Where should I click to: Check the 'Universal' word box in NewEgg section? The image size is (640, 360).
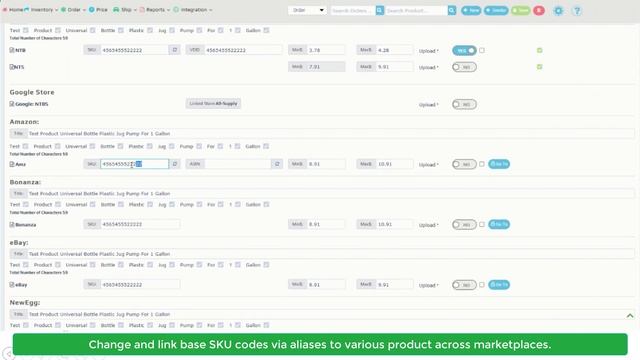coord(93,325)
